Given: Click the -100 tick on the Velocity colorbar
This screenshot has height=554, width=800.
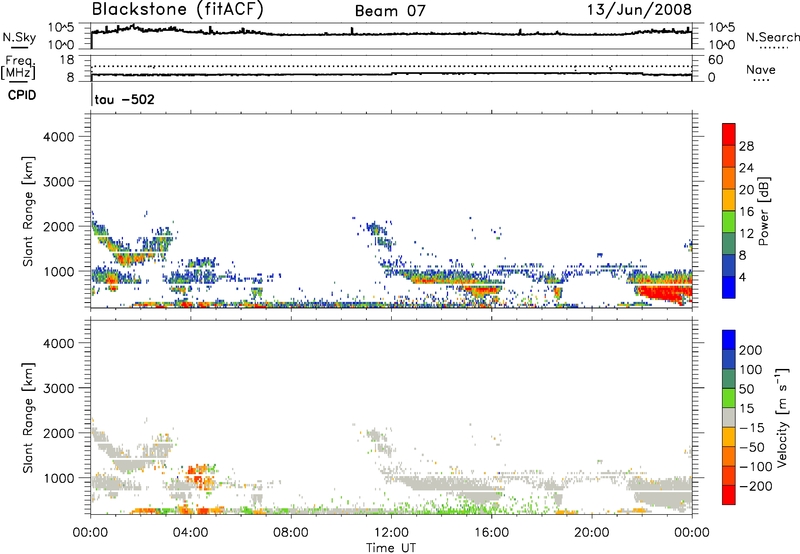Looking at the screenshot, I should (x=756, y=466).
